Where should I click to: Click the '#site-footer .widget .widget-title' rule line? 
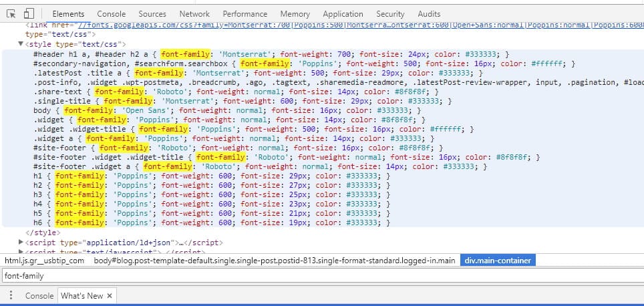[287, 157]
